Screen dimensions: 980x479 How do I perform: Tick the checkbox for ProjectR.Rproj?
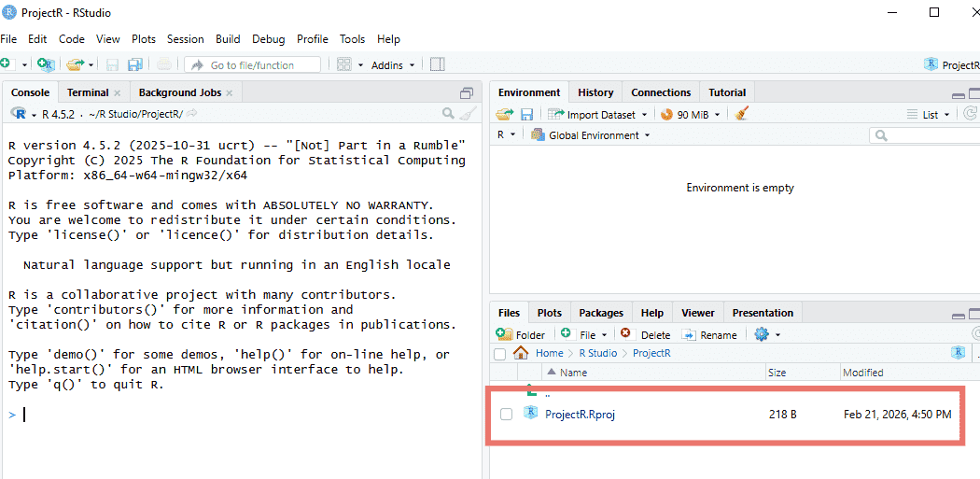[x=506, y=414]
